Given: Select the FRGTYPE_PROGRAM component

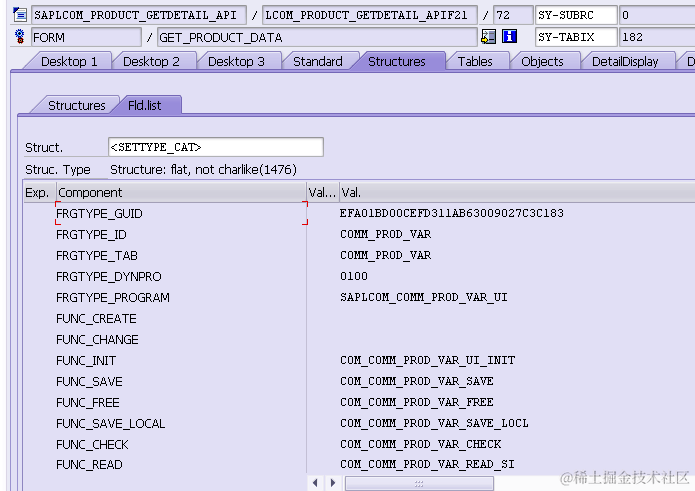Looking at the screenshot, I should (113, 297).
